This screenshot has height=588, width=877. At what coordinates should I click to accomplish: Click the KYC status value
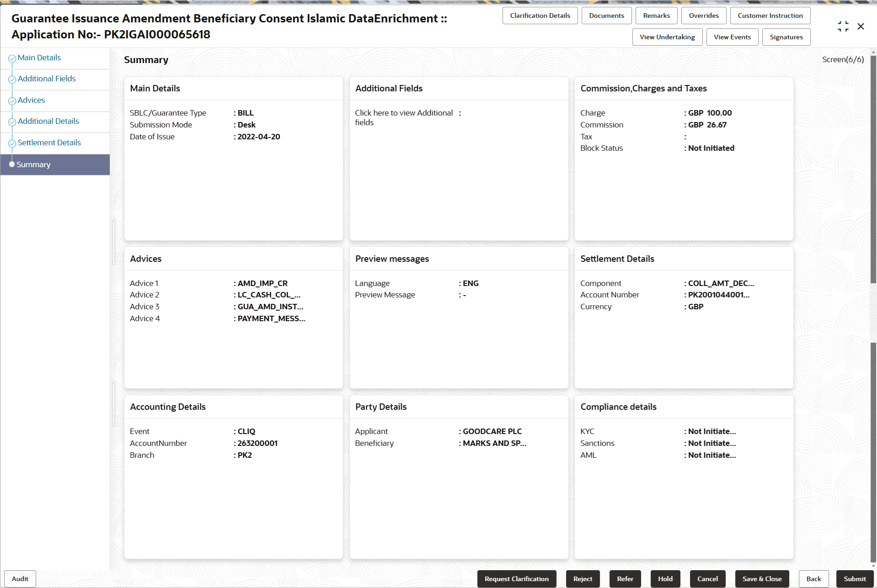pos(712,431)
